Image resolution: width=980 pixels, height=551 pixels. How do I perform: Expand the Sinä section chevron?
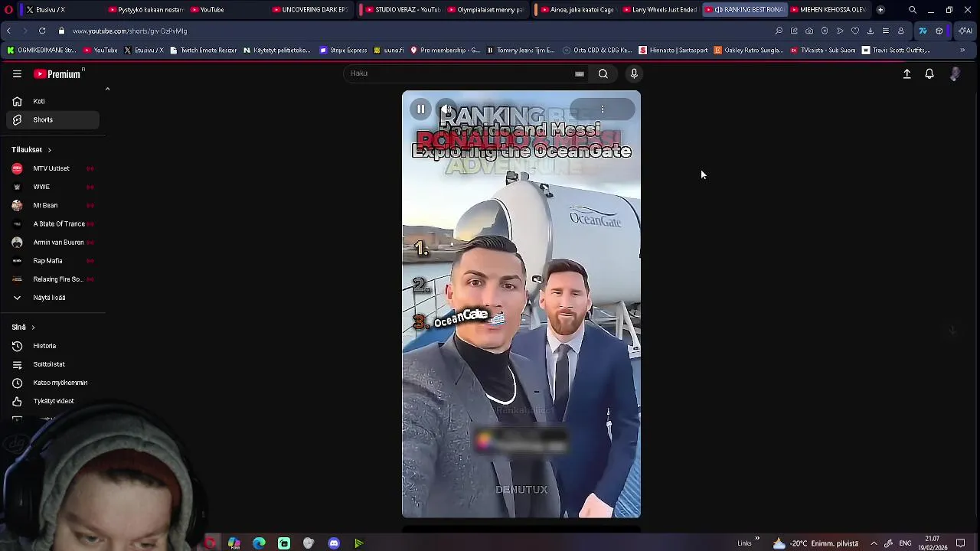(33, 328)
